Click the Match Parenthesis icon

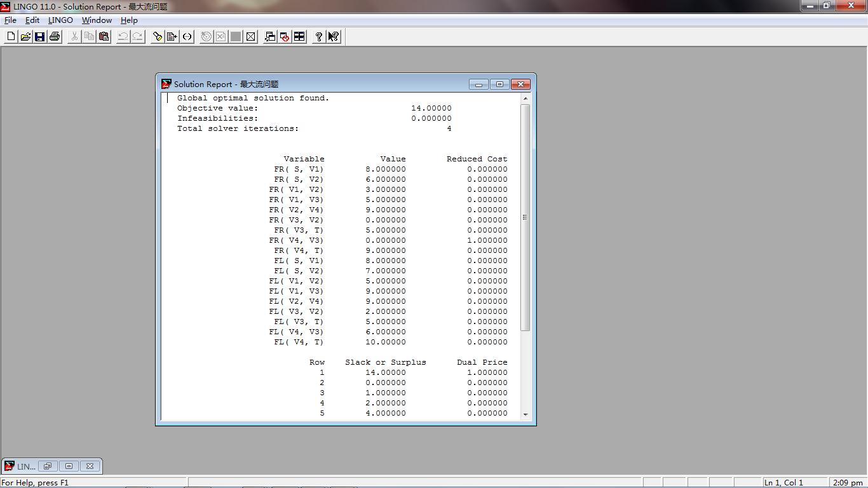pyautogui.click(x=187, y=37)
